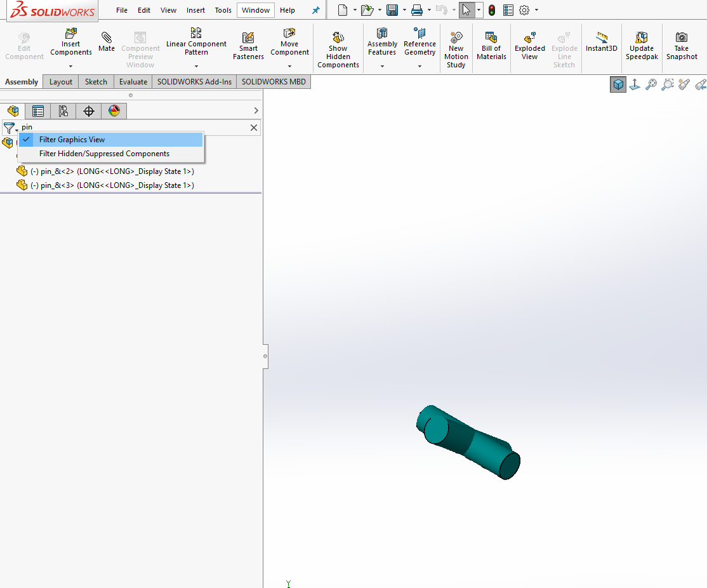The image size is (707, 588).
Task: Open the DisplayManager appearance tab
Action: pyautogui.click(x=114, y=110)
